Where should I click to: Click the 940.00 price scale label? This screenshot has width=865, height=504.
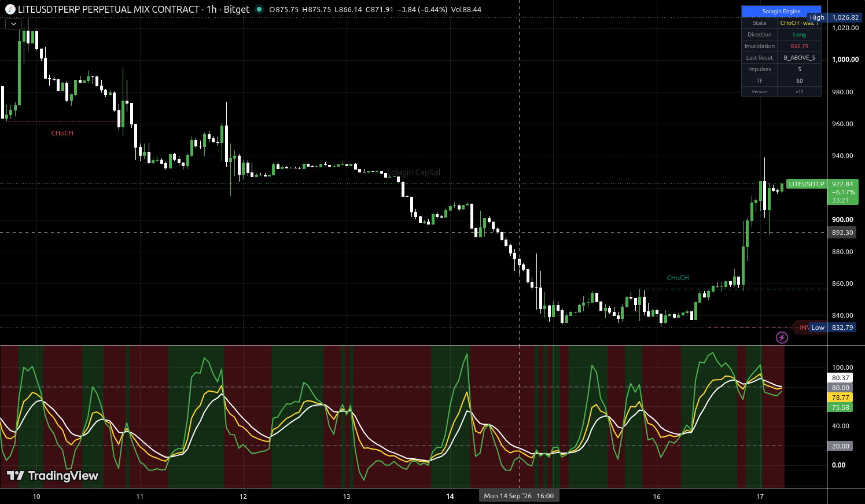[x=842, y=156]
